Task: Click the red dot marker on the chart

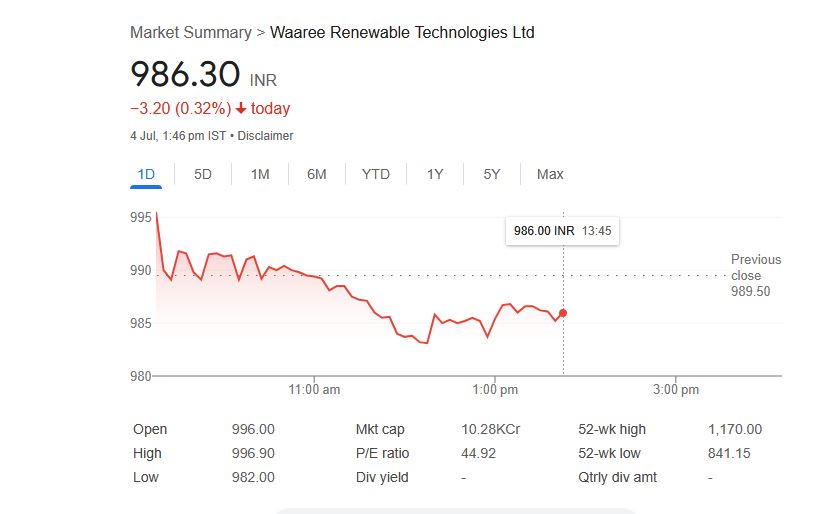Action: (563, 313)
